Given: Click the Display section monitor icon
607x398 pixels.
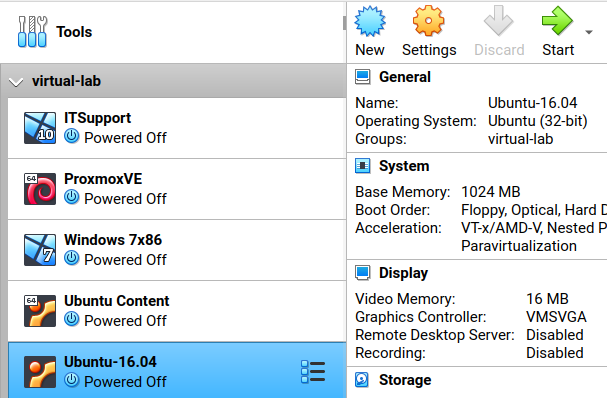Looking at the screenshot, I should pyautogui.click(x=363, y=273).
